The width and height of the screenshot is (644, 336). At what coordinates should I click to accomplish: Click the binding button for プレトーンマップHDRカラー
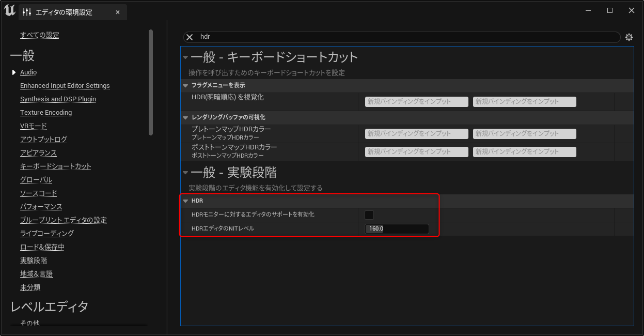(x=416, y=133)
